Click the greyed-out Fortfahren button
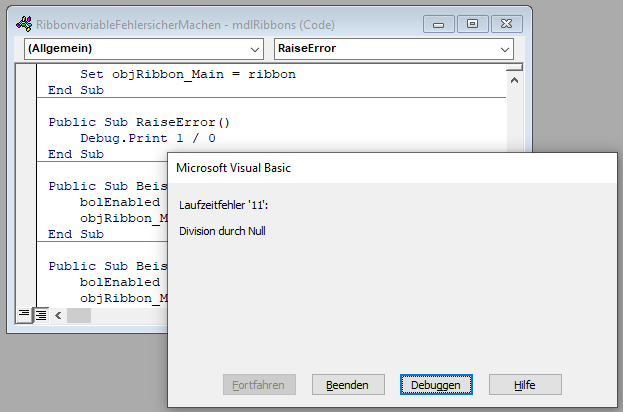 pos(258,384)
